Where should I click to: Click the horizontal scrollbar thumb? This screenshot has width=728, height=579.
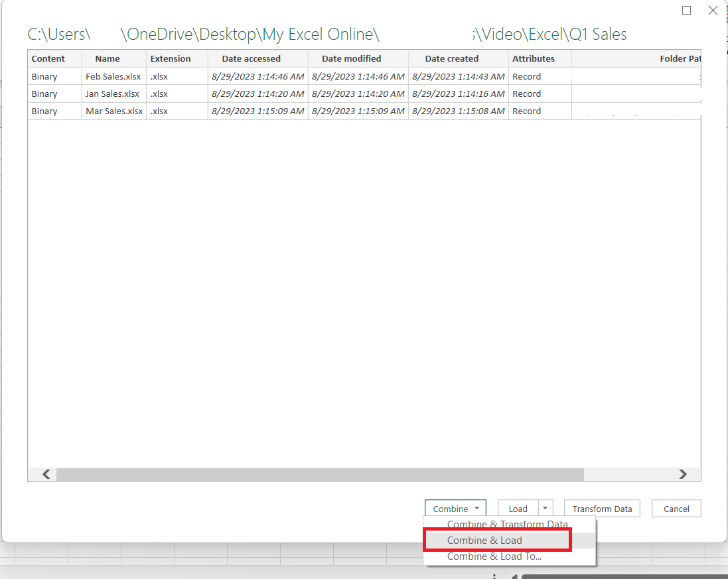(x=320, y=474)
